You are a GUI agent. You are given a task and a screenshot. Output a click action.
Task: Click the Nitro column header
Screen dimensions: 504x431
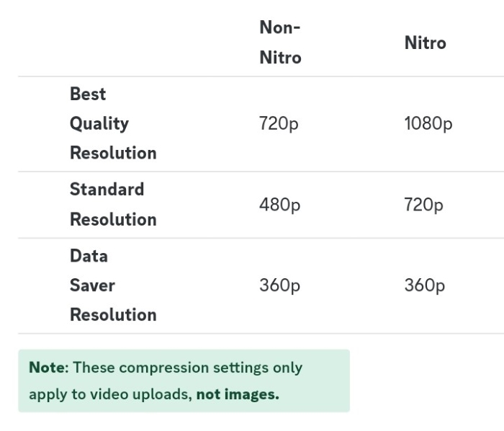(x=425, y=43)
